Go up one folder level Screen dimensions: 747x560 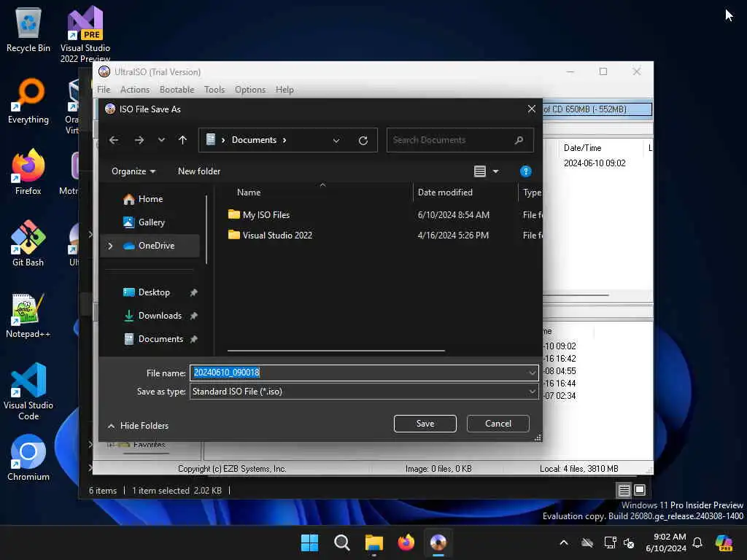tap(182, 140)
